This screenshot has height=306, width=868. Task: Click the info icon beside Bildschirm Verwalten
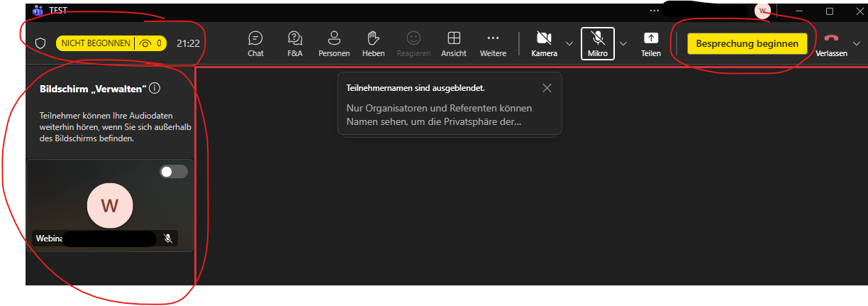[x=155, y=89]
